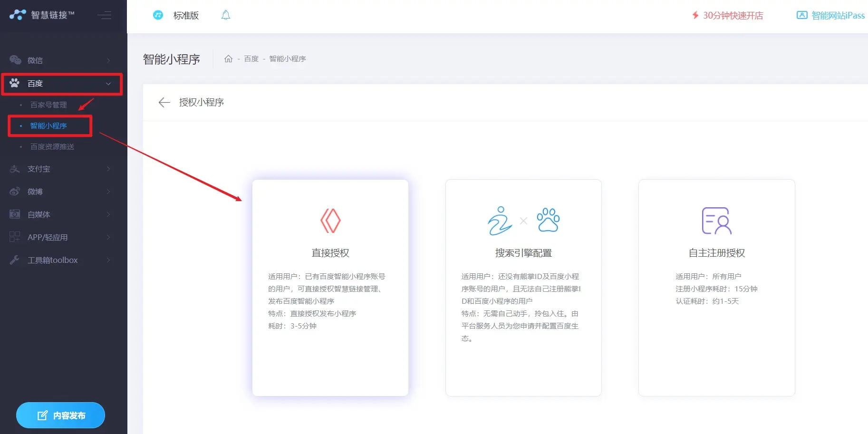Image resolution: width=868 pixels, height=434 pixels.
Task: Click the blue 标准版 version icon
Action: click(158, 15)
